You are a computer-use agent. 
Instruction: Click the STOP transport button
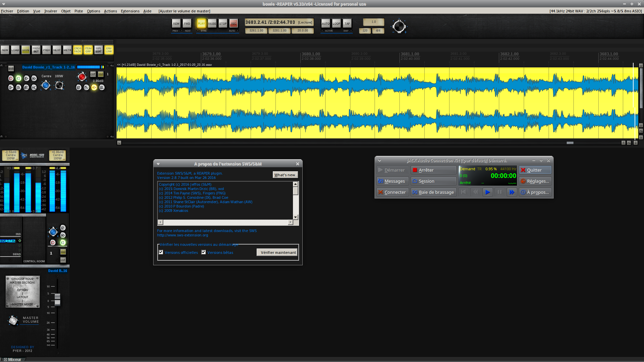(x=223, y=23)
